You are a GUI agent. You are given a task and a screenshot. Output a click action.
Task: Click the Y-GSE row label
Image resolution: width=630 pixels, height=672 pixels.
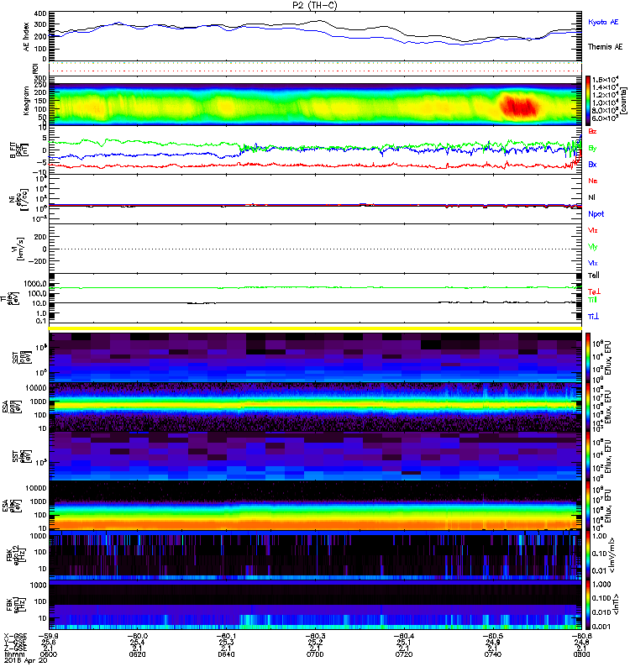pyautogui.click(x=15, y=642)
